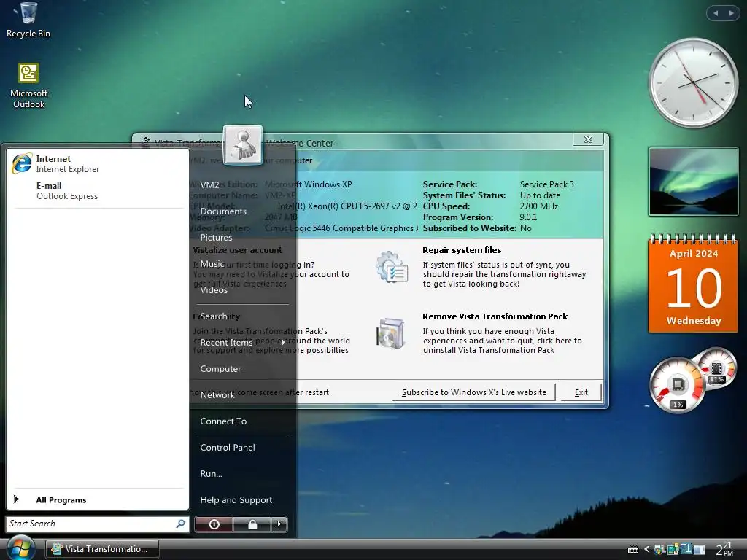Image resolution: width=747 pixels, height=560 pixels.
Task: Close the Welcome Center window
Action: (x=589, y=139)
